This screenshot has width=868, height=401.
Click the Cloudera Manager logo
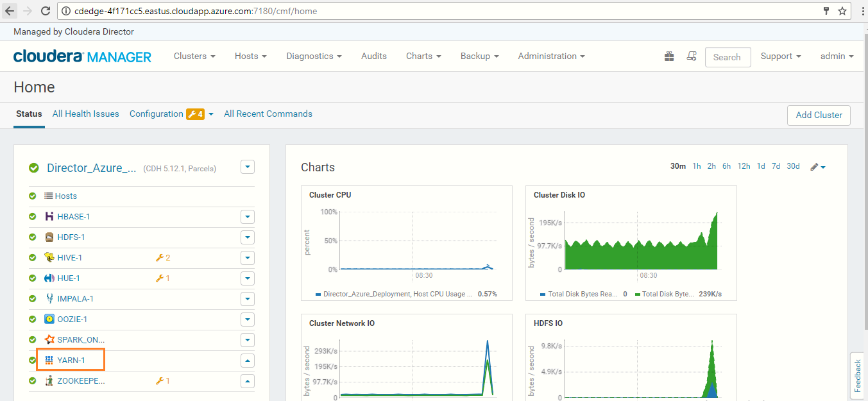[x=82, y=56]
